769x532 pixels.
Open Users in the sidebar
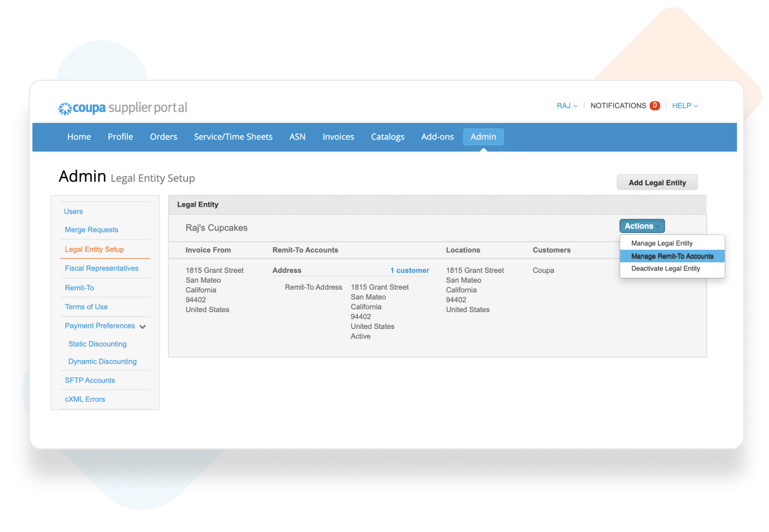tap(74, 212)
